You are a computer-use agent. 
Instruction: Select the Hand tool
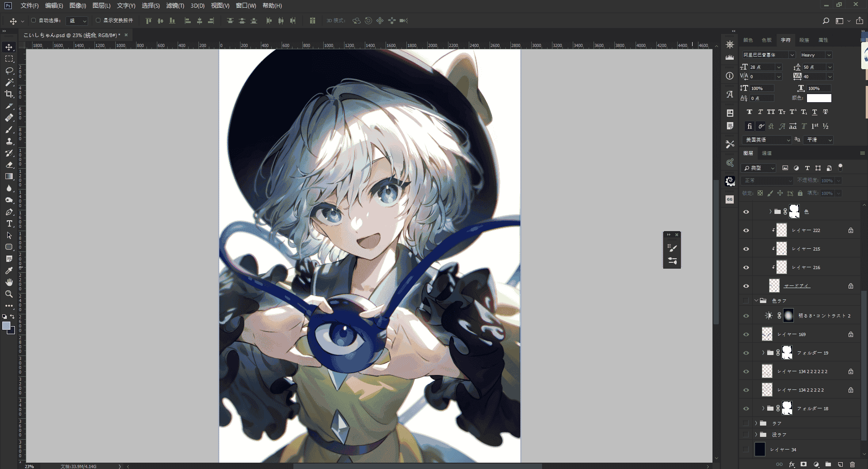[x=9, y=282]
